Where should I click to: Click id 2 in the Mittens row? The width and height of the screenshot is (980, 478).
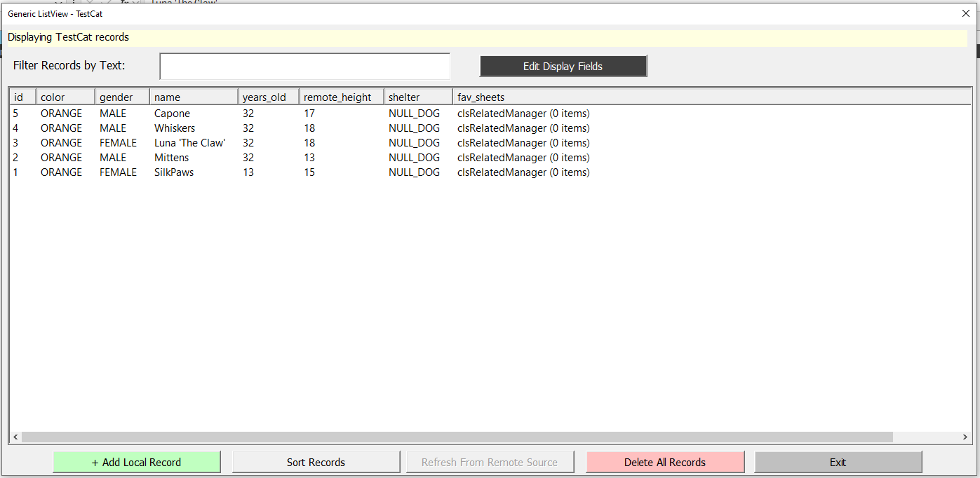(16, 158)
